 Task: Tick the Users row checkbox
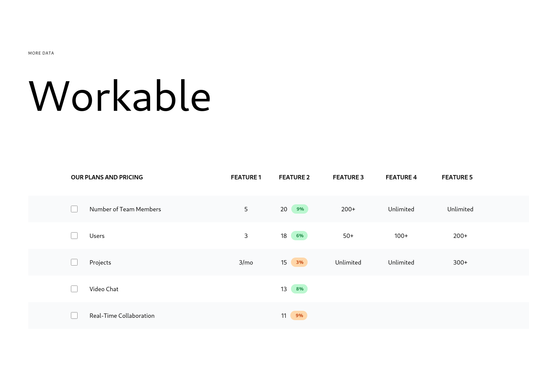(74, 236)
